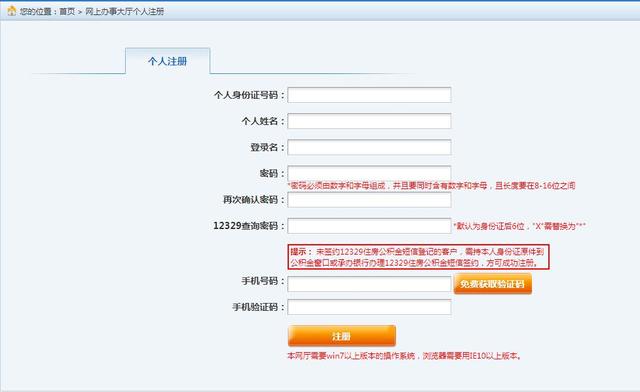This screenshot has width=640, height=392.
Task: Click the 个人身份证号码 field label
Action: 249,95
